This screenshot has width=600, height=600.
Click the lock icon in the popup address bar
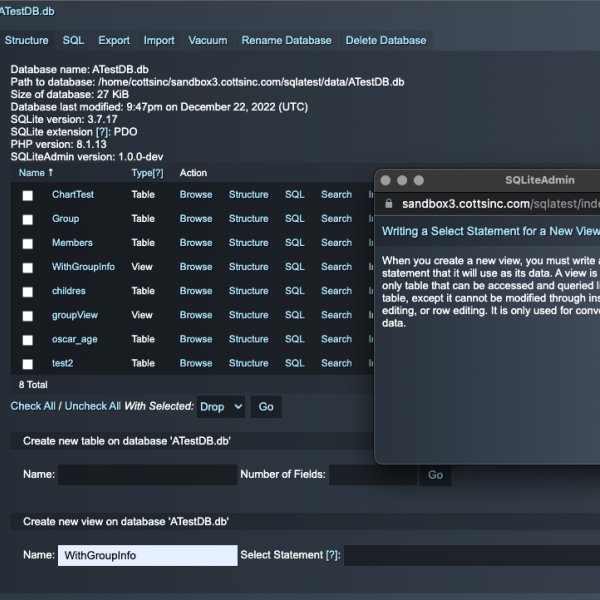pyautogui.click(x=389, y=203)
